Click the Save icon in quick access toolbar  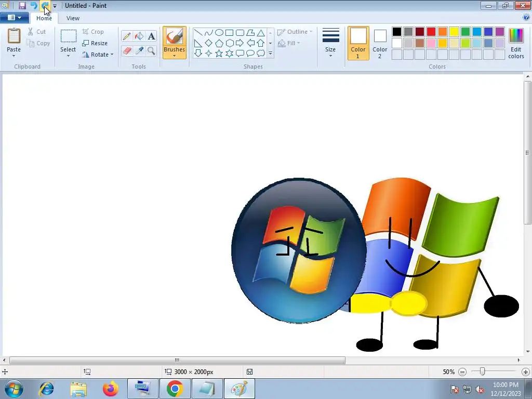[22, 5]
